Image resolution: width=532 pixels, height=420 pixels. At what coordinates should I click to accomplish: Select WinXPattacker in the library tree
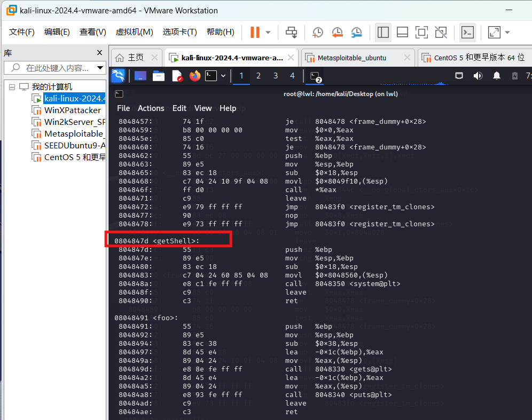coord(72,110)
